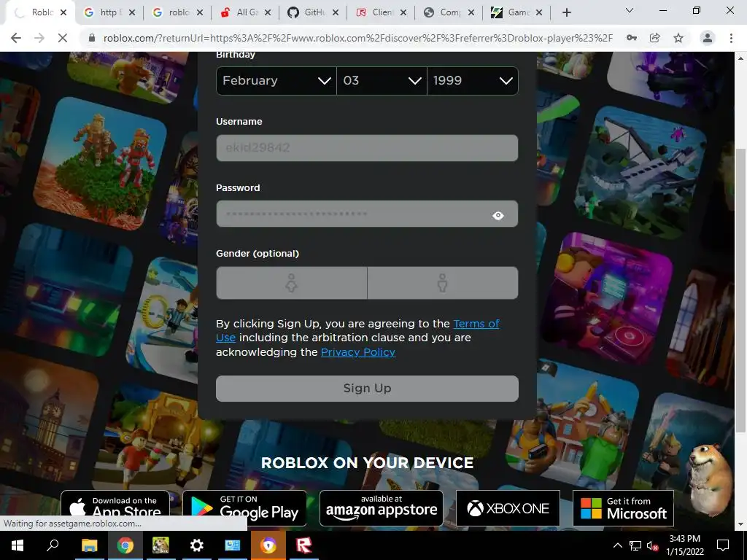Viewport: 747px width, 560px height.
Task: Open the tab search chevron
Action: tap(630, 10)
